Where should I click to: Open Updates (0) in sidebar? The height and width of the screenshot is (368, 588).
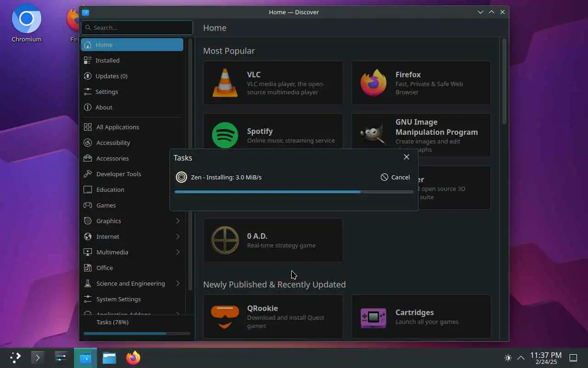[x=132, y=76]
